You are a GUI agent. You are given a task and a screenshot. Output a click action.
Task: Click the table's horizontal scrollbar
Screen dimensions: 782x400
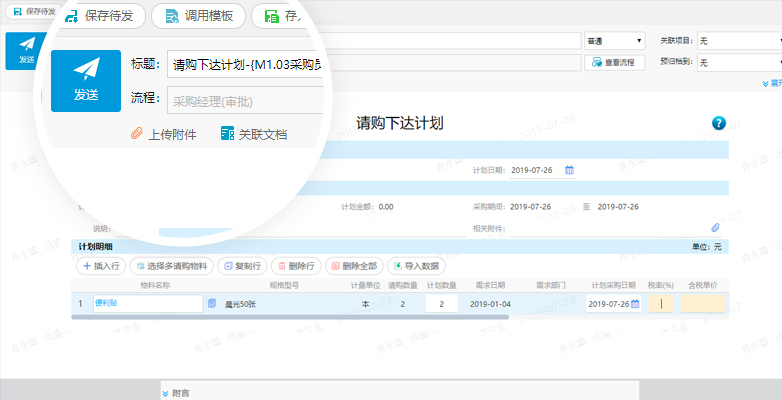pos(290,317)
